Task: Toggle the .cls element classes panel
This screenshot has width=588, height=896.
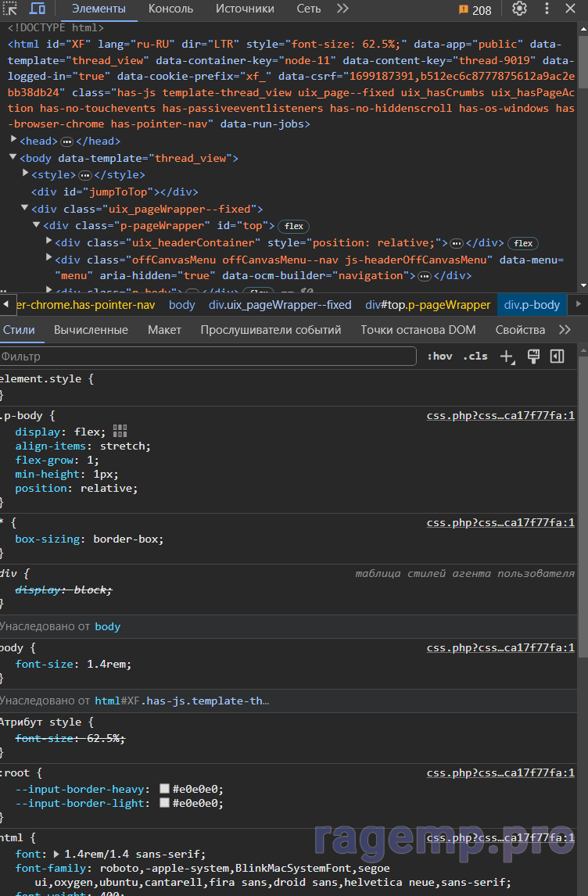Action: [475, 357]
